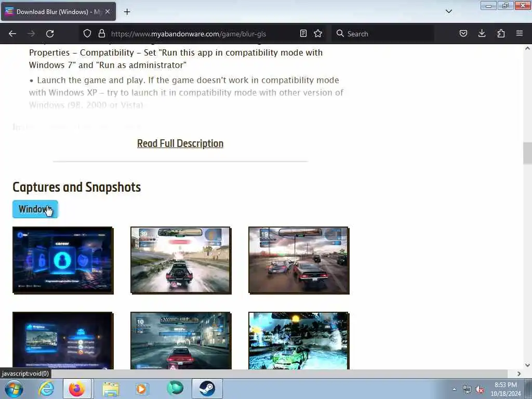This screenshot has width=532, height=399.
Task: Click the Read Full Description link
Action: [180, 143]
